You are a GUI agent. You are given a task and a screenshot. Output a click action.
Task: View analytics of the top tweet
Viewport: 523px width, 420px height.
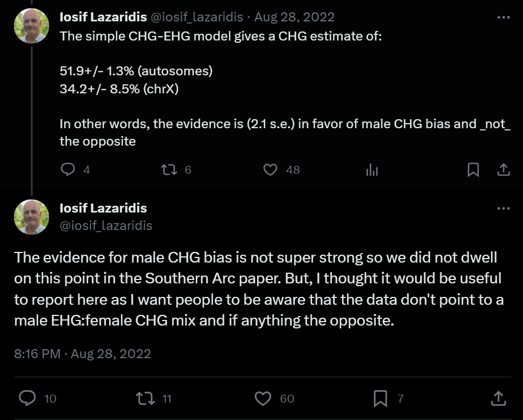click(372, 169)
